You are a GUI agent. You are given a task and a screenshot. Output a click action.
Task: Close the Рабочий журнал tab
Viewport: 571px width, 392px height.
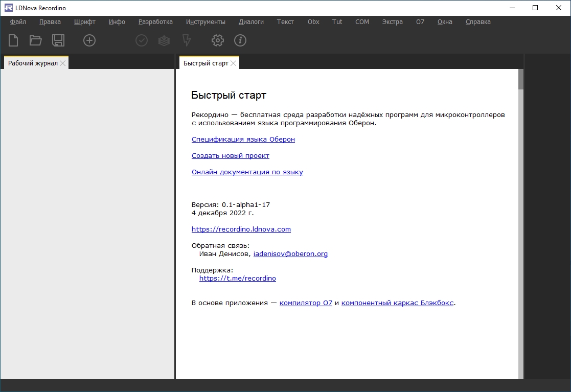tap(63, 63)
